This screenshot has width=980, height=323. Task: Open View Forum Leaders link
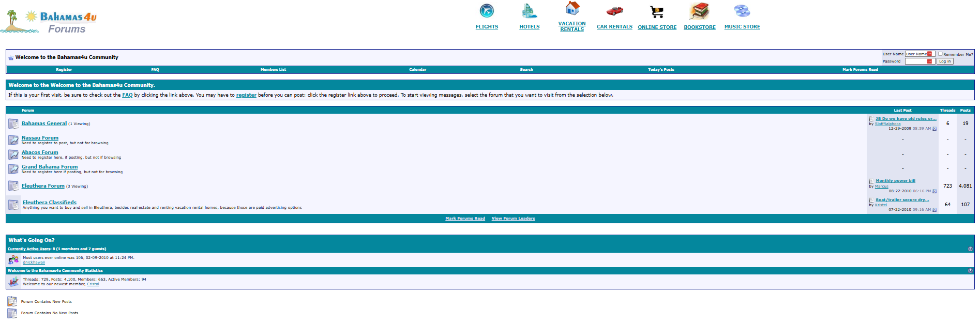tap(513, 219)
